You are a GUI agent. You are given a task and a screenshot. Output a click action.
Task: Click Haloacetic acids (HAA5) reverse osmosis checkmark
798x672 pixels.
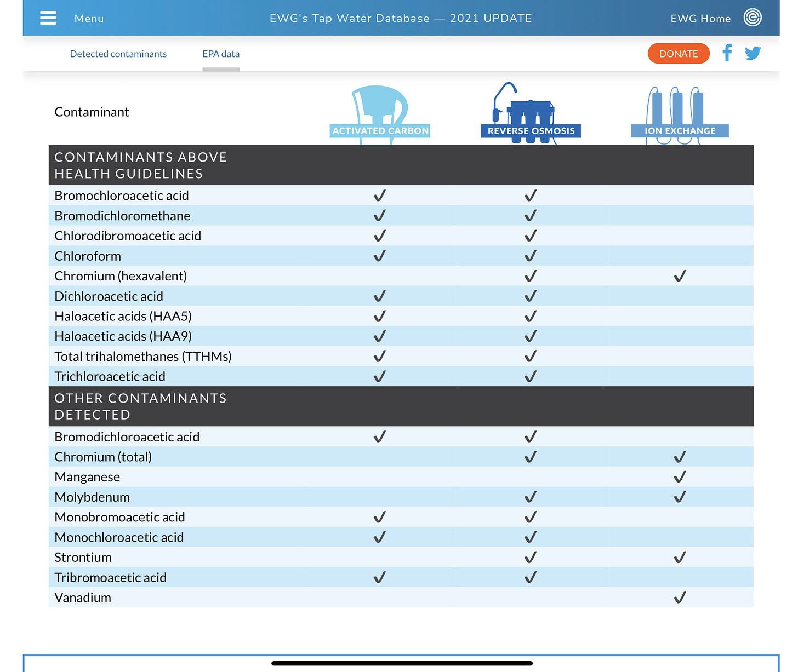point(530,316)
